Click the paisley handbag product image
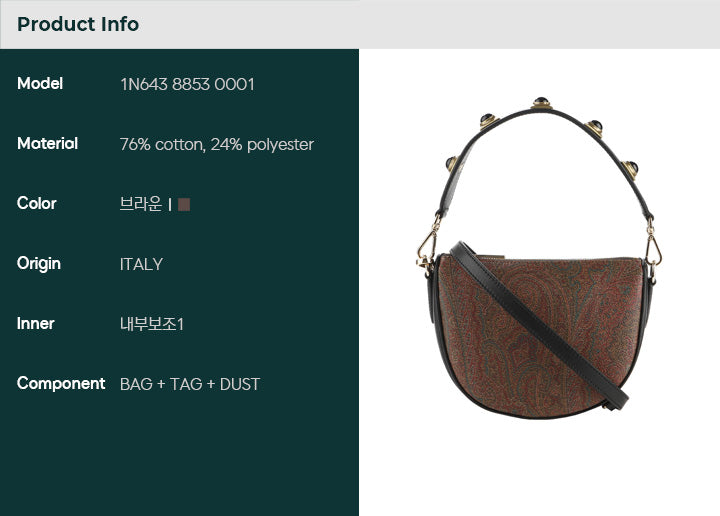The width and height of the screenshot is (720, 516). [539, 257]
